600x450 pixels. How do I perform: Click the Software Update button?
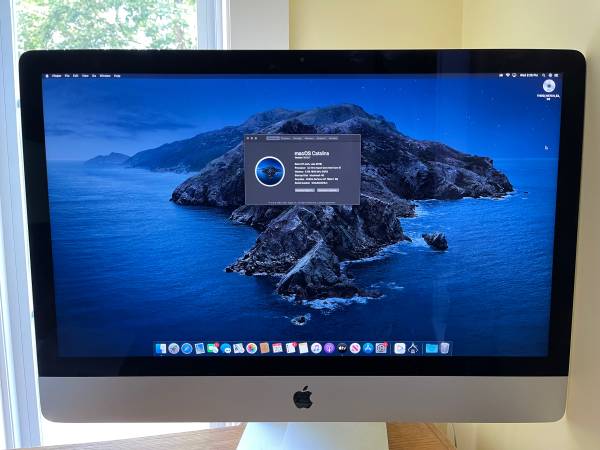(x=328, y=190)
